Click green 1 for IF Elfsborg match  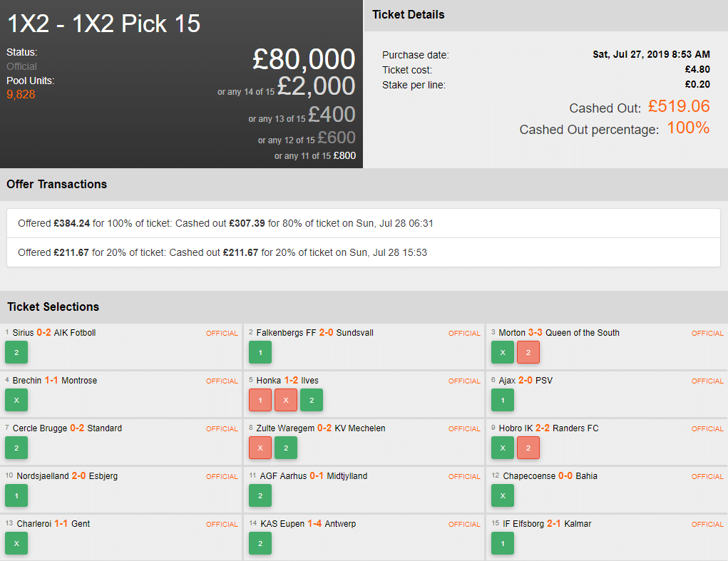[503, 543]
